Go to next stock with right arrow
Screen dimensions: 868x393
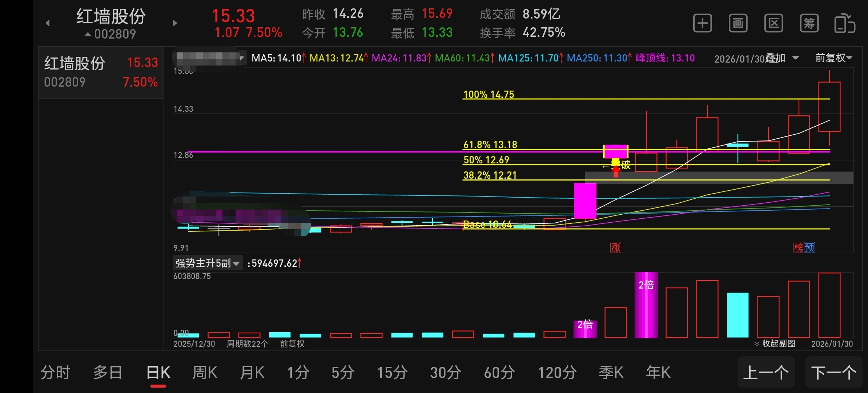pos(175,23)
